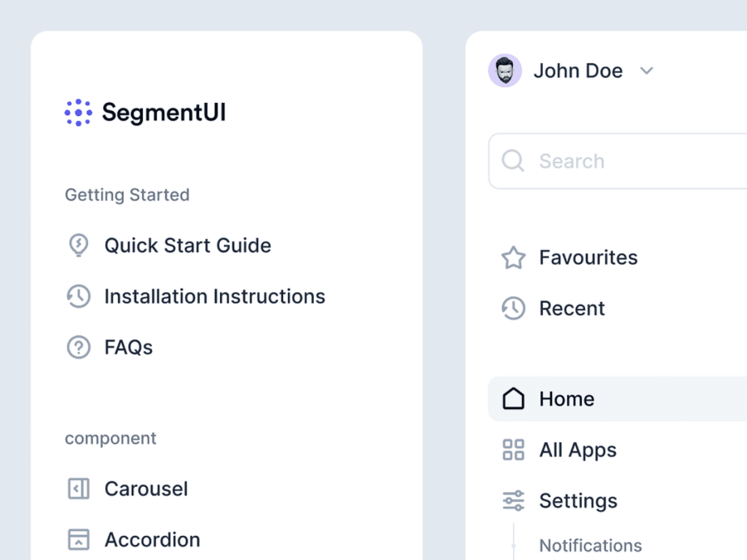Click the SegmentUI dotted logo icon
Screen dimensions: 747x560
pos(78,113)
